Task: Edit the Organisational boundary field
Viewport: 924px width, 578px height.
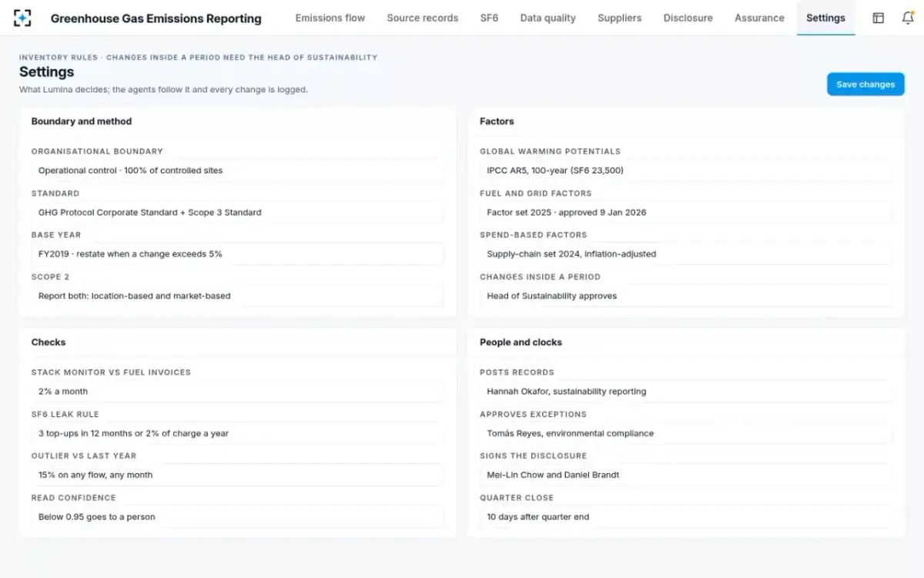Action: [x=237, y=170]
